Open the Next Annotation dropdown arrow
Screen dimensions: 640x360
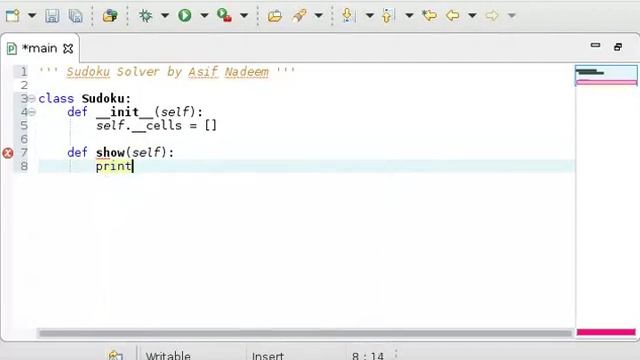pos(369,16)
